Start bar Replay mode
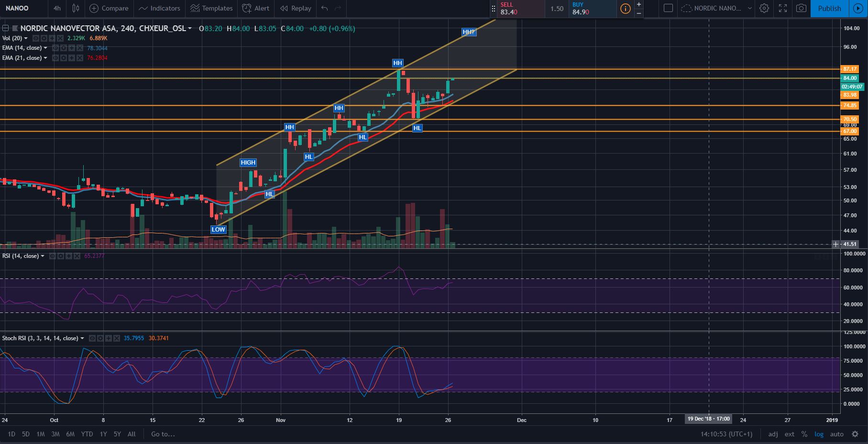The width and height of the screenshot is (868, 444). tap(296, 8)
